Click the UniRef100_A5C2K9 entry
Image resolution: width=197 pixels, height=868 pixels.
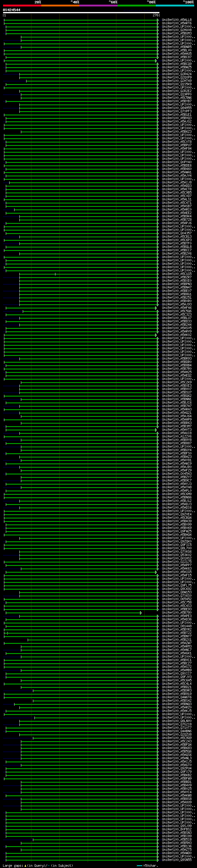[x=177, y=382]
